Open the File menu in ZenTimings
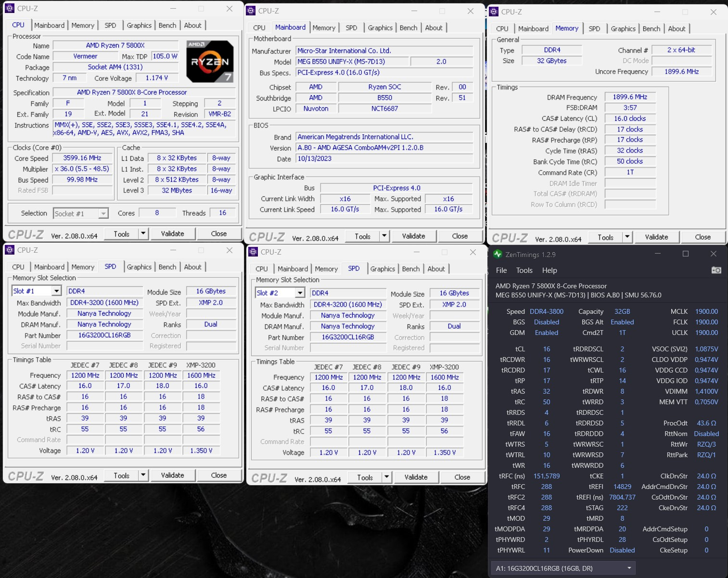Image resolution: width=728 pixels, height=578 pixels. click(501, 270)
